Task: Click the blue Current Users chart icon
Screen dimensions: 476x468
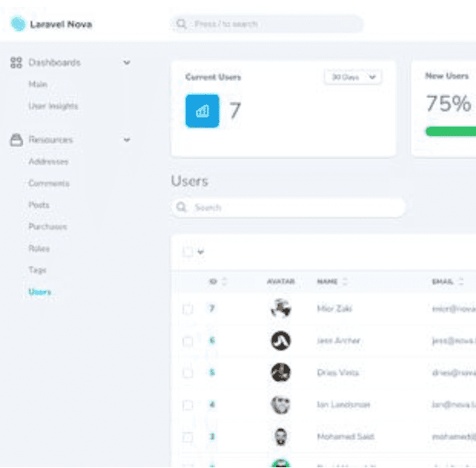Action: coord(202,110)
